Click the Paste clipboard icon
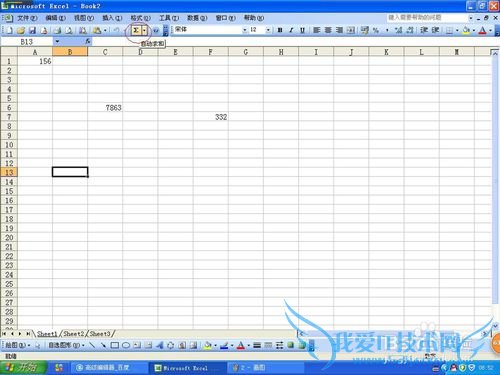The width and height of the screenshot is (500, 375). pos(97,30)
